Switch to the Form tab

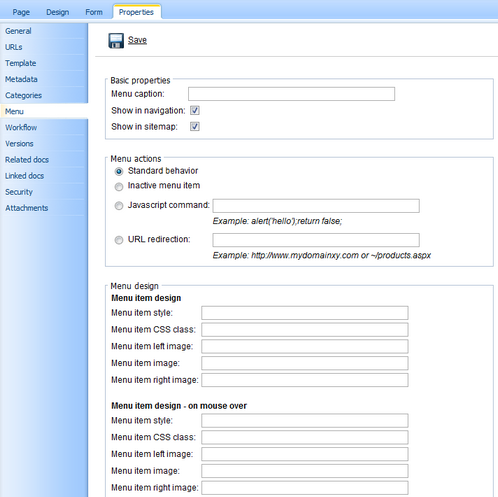pyautogui.click(x=94, y=12)
